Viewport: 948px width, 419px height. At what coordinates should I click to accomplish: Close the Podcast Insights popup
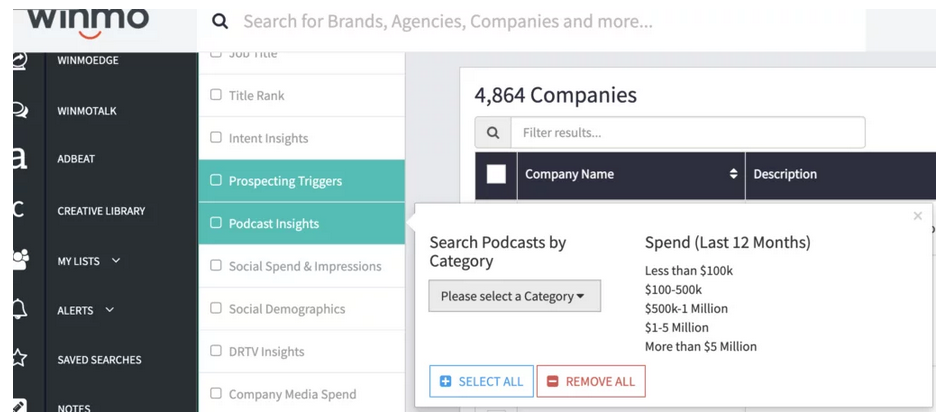tap(918, 216)
